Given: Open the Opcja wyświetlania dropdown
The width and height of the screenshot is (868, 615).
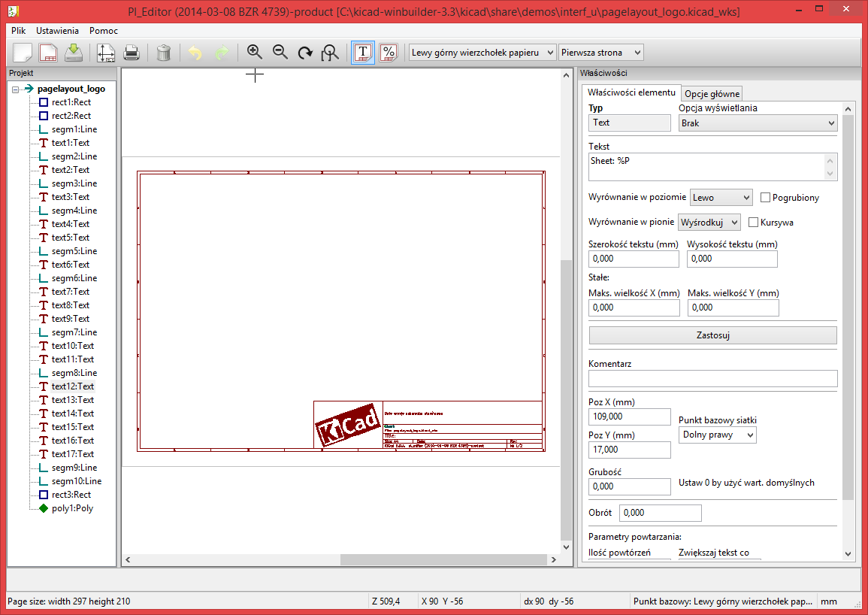Looking at the screenshot, I should coord(758,123).
